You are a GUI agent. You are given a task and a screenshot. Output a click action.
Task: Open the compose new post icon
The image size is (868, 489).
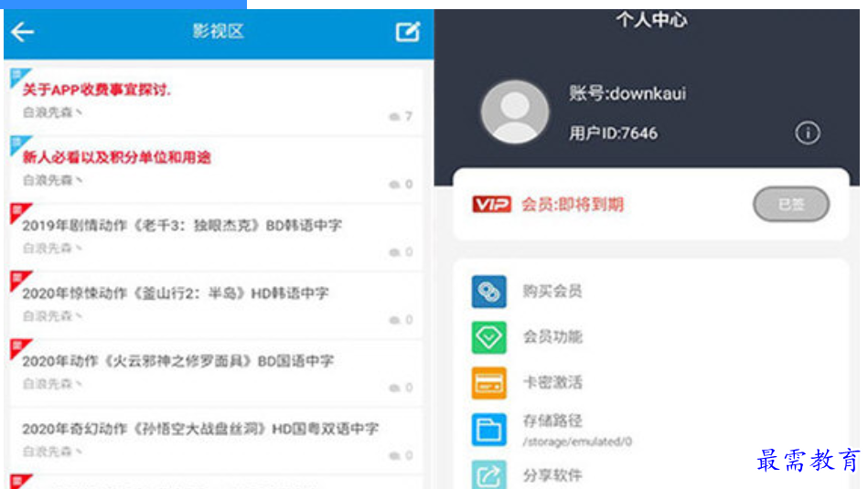coord(408,31)
